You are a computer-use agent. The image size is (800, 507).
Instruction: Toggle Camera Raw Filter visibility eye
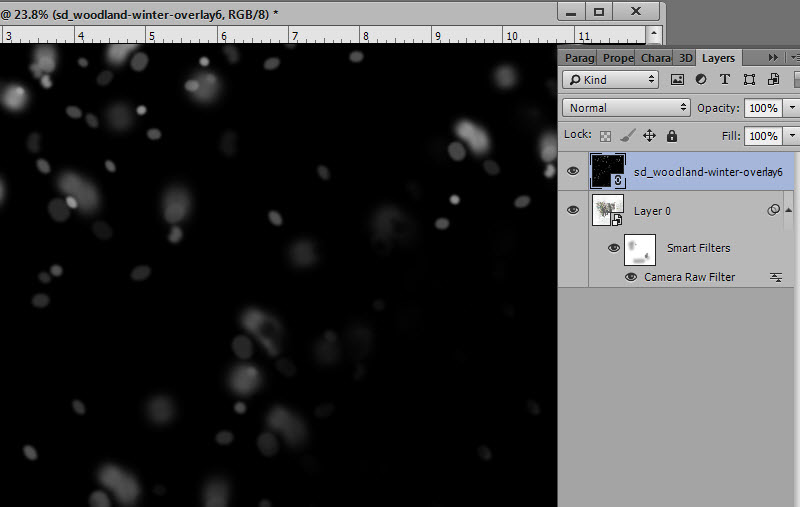pyautogui.click(x=631, y=277)
